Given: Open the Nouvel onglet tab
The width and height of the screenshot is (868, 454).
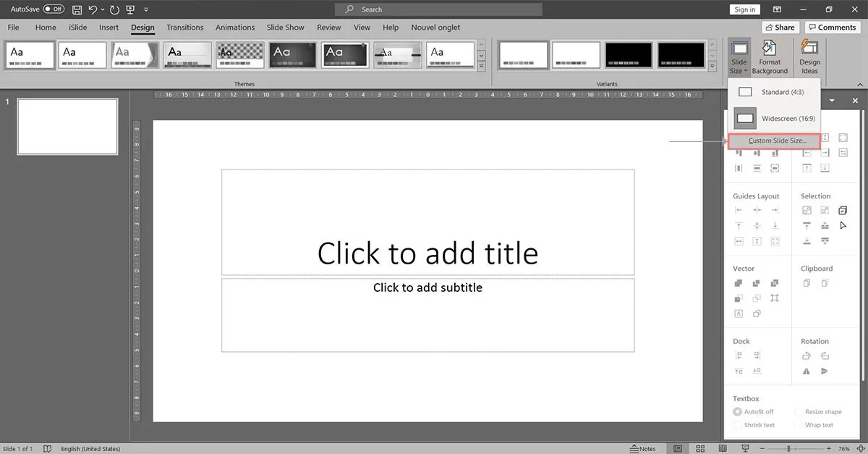Looking at the screenshot, I should [x=435, y=28].
